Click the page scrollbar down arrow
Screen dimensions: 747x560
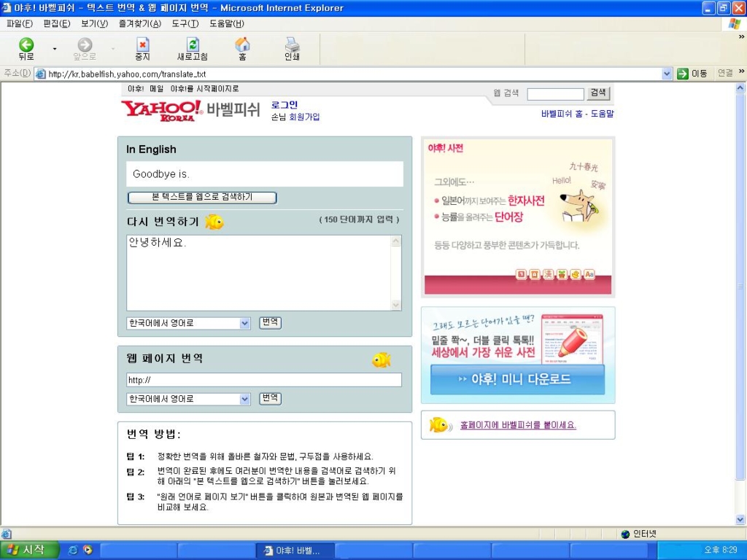pyautogui.click(x=740, y=519)
